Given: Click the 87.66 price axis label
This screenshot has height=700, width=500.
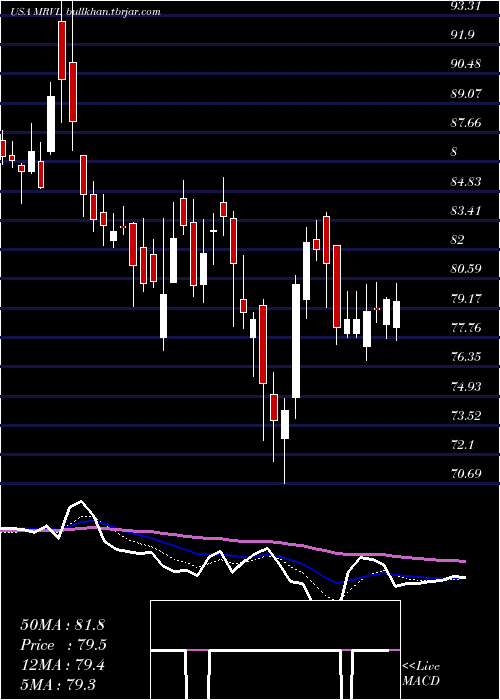Looking at the screenshot, I should (466, 122).
